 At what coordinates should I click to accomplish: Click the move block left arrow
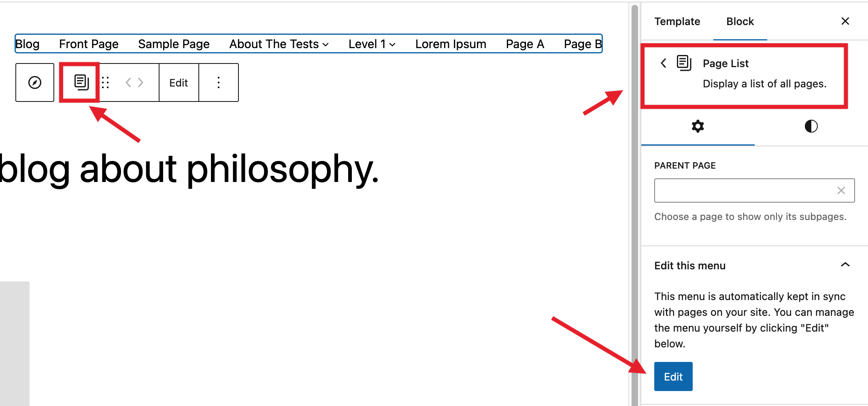click(x=129, y=82)
